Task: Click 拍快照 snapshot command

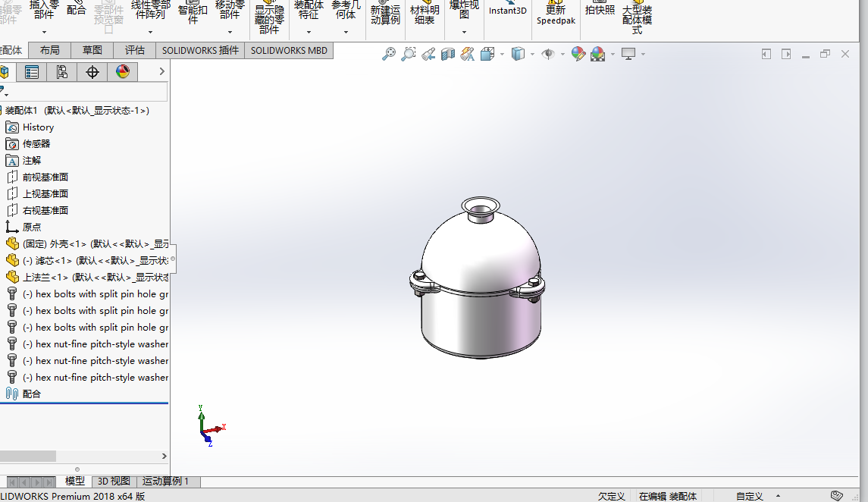Action: [600, 8]
